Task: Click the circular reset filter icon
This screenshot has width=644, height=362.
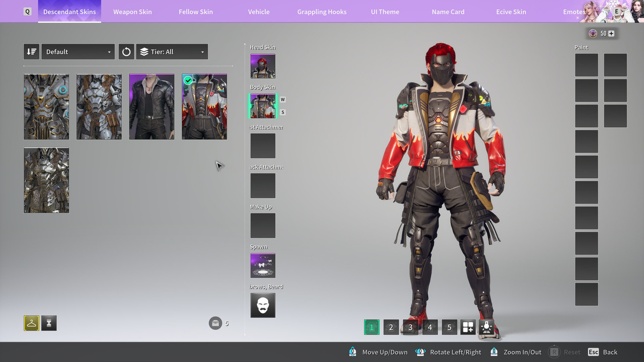Action: pos(126,52)
